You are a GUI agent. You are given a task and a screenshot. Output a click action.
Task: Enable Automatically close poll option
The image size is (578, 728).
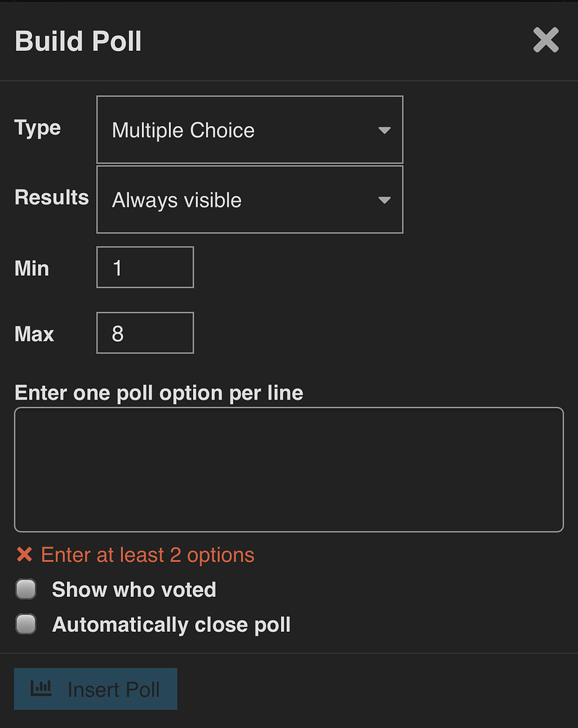tap(25, 623)
